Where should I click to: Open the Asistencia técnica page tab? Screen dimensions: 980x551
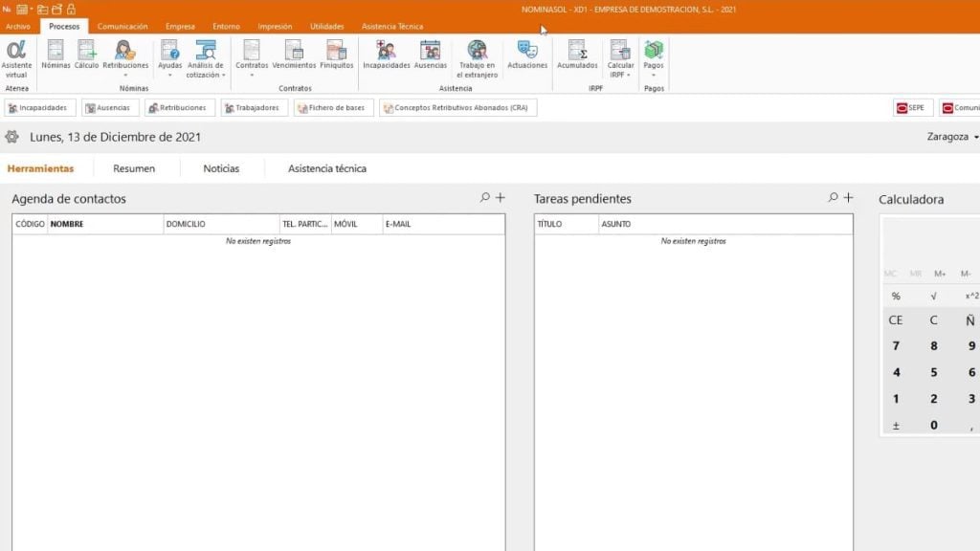coord(327,168)
